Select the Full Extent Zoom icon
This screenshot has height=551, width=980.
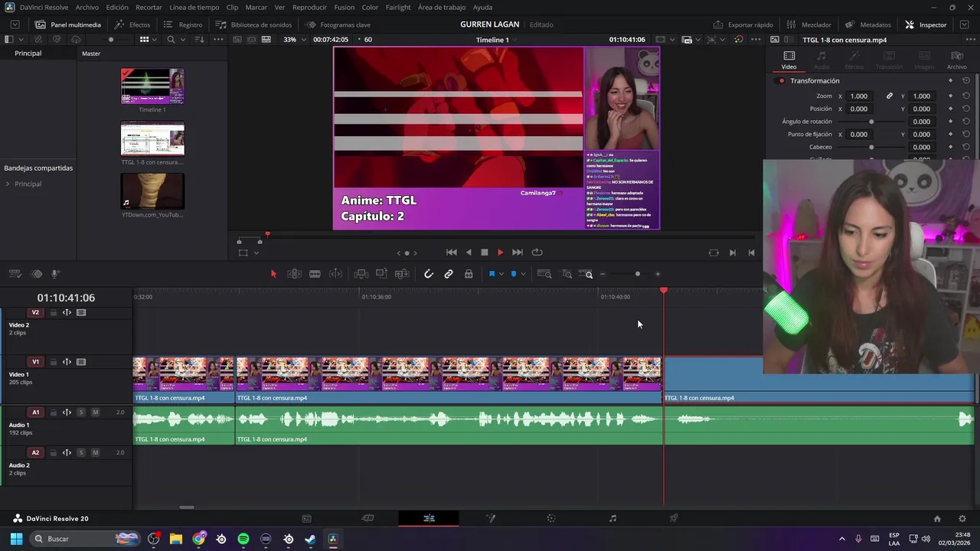(x=544, y=274)
